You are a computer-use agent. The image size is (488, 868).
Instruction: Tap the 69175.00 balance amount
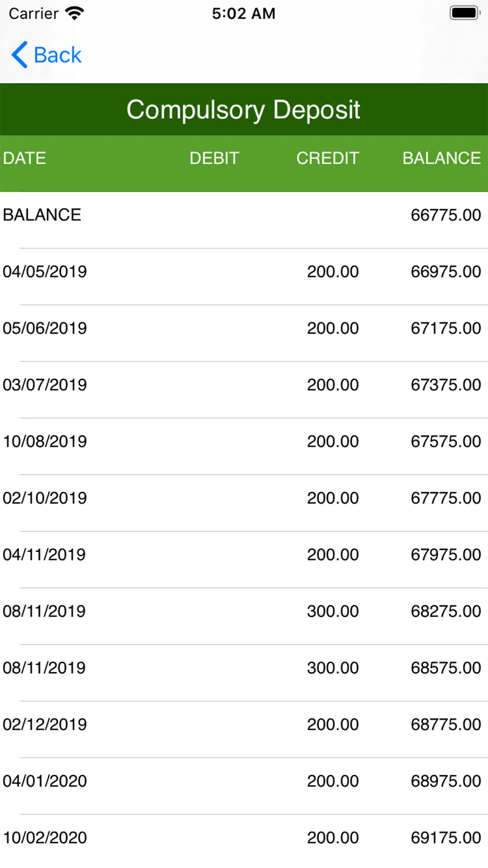click(x=446, y=838)
